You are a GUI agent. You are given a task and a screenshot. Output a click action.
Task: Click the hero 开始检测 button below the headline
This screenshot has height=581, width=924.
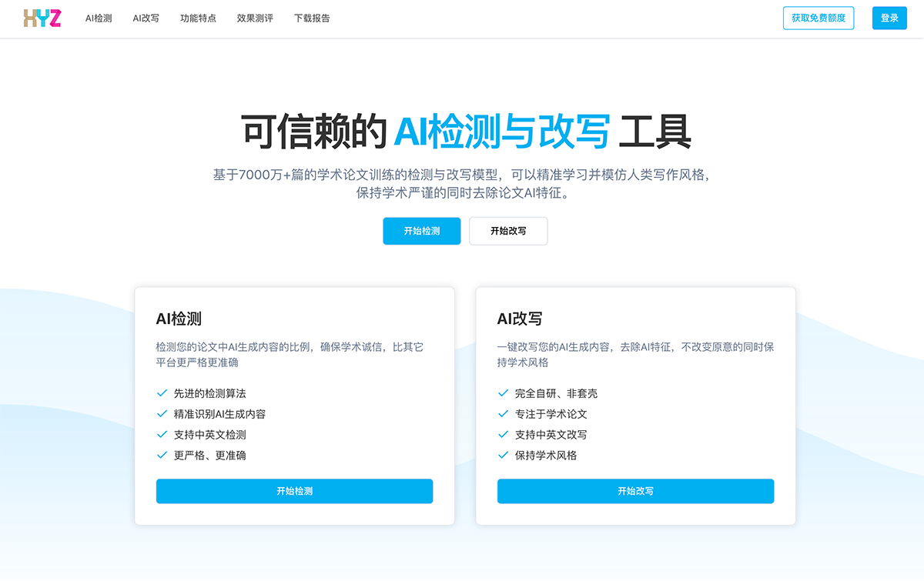[421, 231]
